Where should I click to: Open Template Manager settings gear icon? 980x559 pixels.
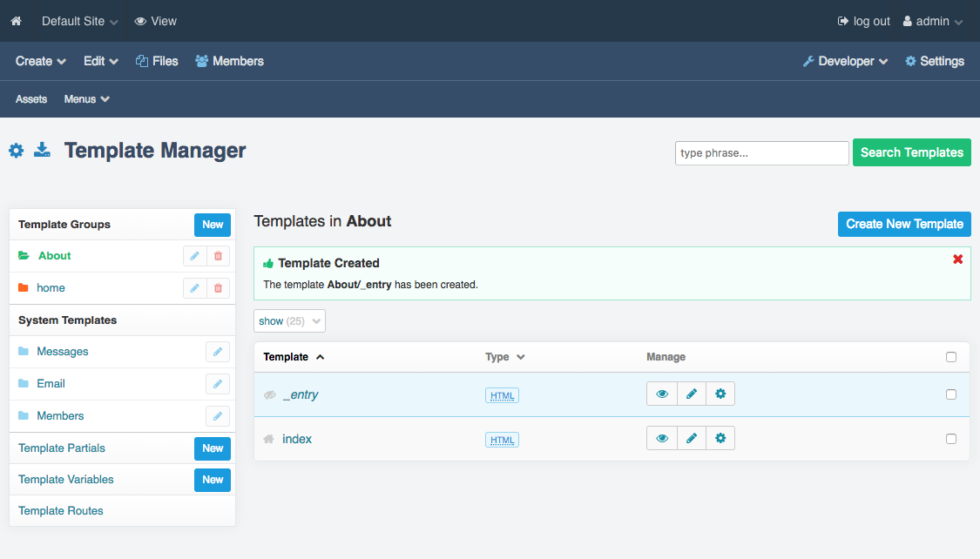17,151
